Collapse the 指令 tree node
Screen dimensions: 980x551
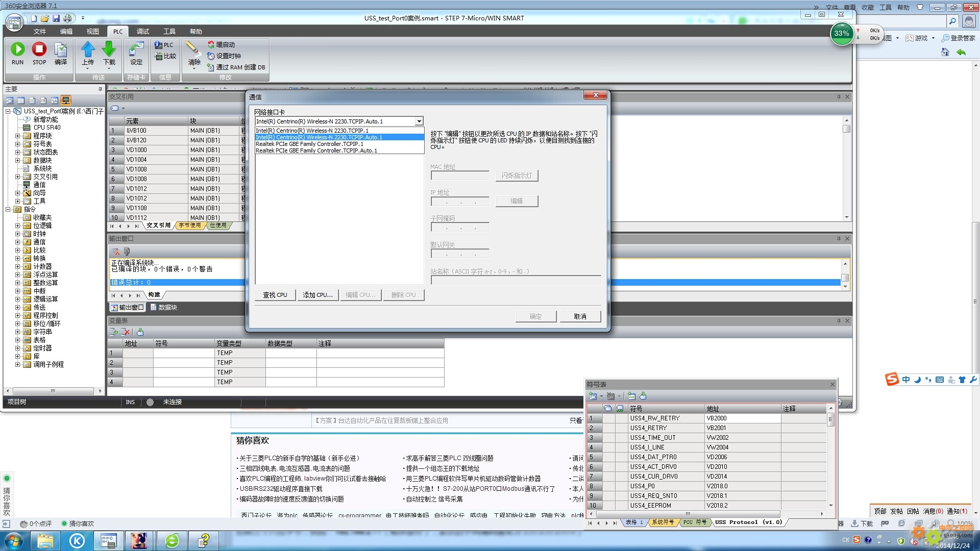[8, 209]
